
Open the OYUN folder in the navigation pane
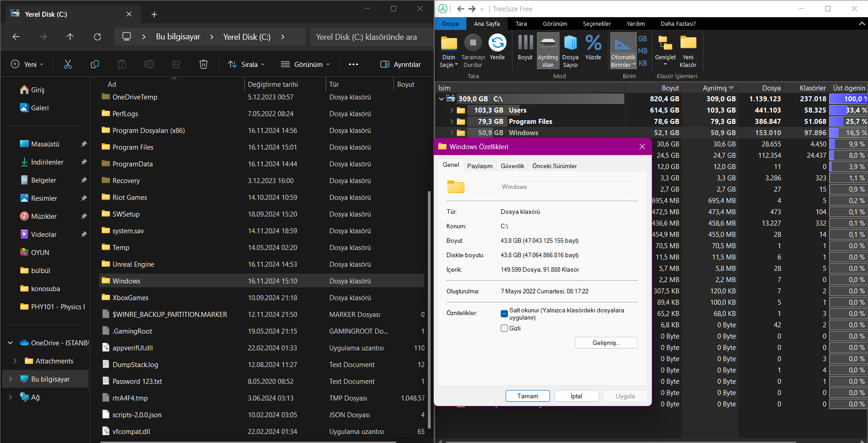(x=40, y=252)
